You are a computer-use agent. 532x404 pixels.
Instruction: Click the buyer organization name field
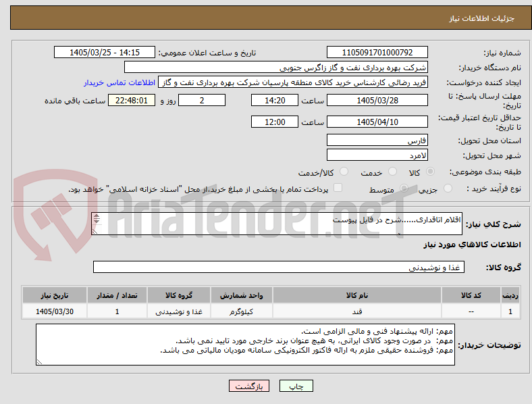pyautogui.click(x=276, y=67)
